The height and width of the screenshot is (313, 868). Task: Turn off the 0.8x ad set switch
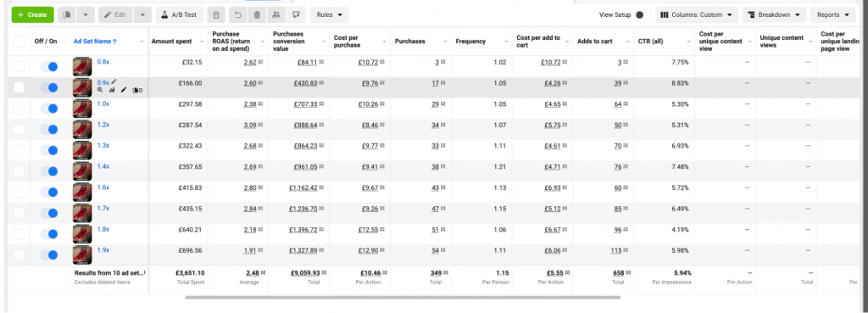point(49,66)
